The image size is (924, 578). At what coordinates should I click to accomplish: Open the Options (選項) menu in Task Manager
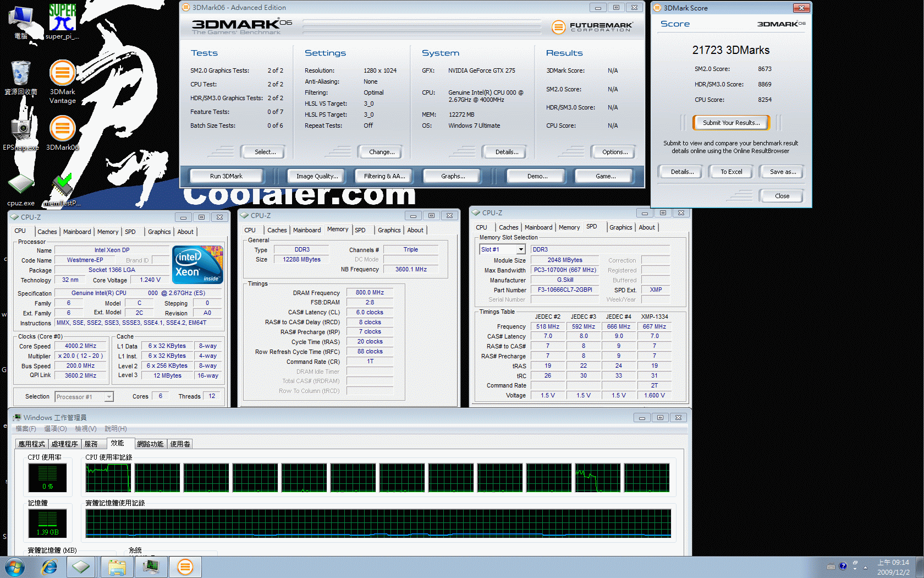pos(55,429)
